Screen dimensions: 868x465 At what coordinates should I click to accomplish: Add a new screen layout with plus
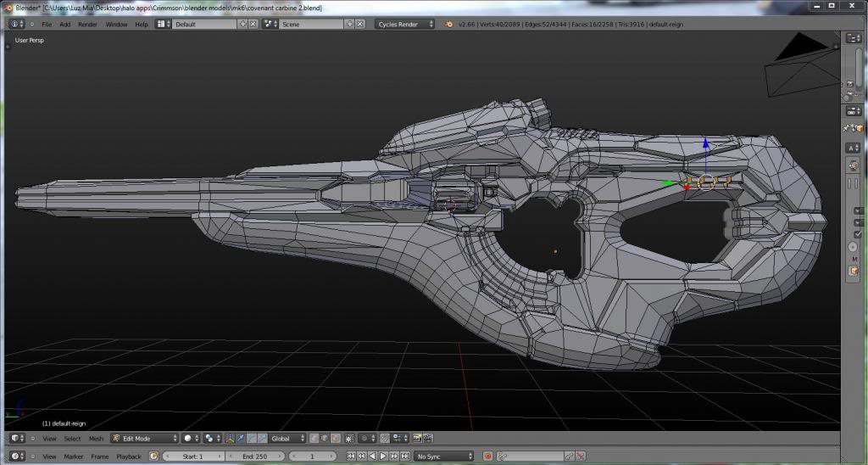242,24
